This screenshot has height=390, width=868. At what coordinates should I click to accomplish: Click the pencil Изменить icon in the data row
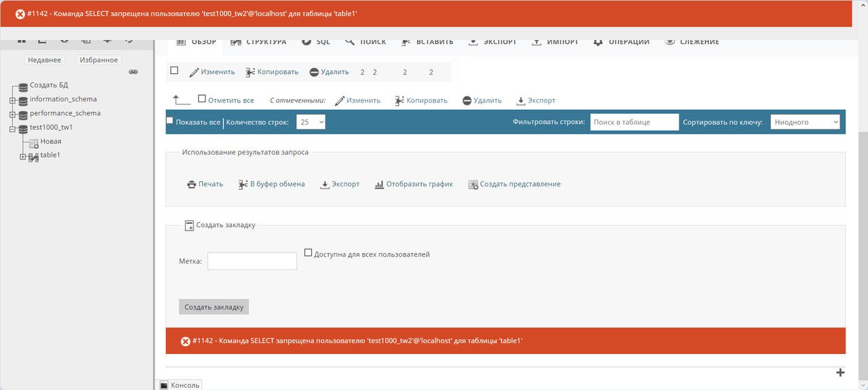coord(194,72)
